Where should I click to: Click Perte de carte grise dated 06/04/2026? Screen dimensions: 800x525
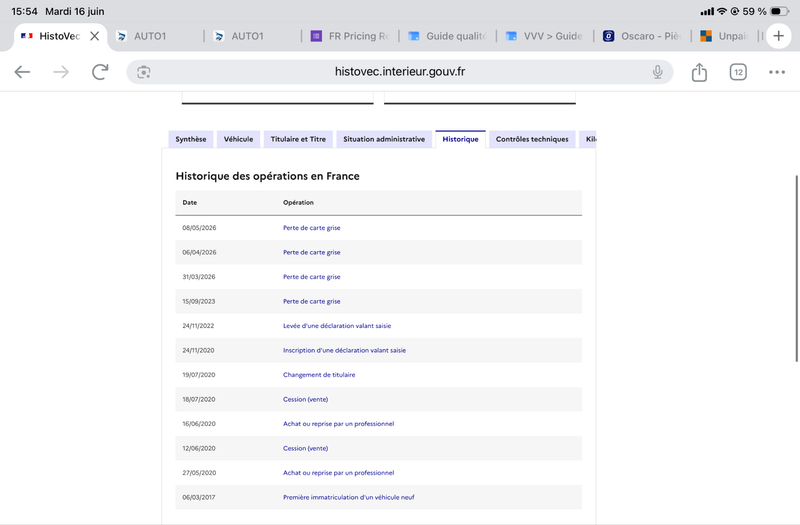coord(312,253)
